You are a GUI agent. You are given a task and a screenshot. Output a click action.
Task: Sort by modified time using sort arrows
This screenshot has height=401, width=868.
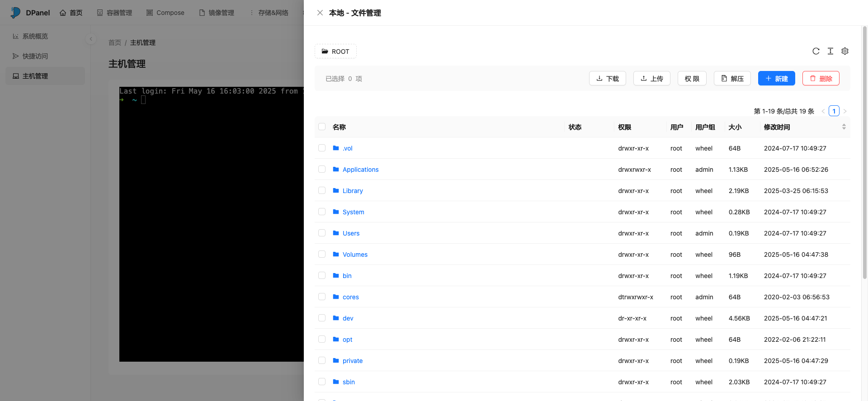pyautogui.click(x=844, y=127)
